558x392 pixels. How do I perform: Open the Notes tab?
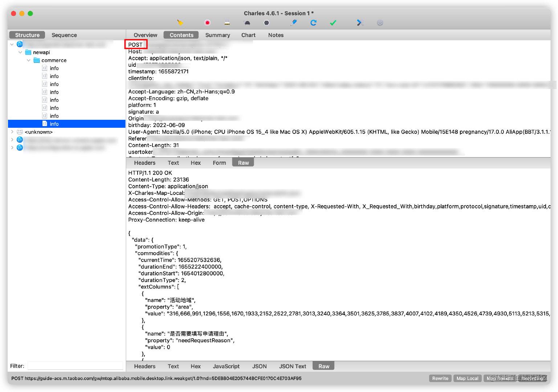point(276,35)
